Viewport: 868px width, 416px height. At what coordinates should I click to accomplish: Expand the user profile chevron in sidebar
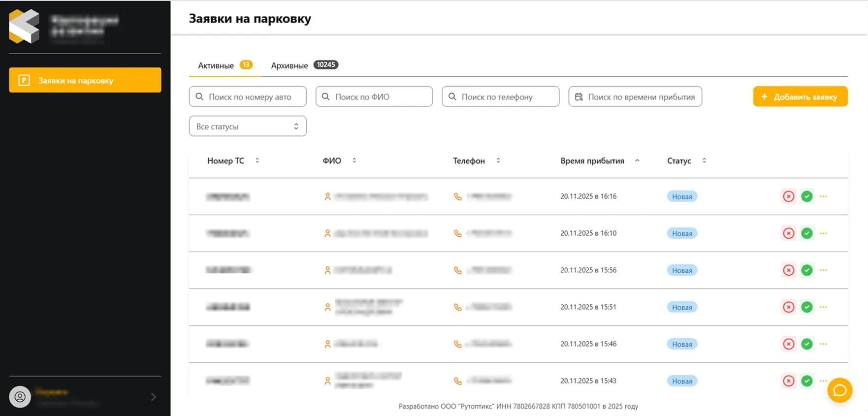(x=153, y=397)
